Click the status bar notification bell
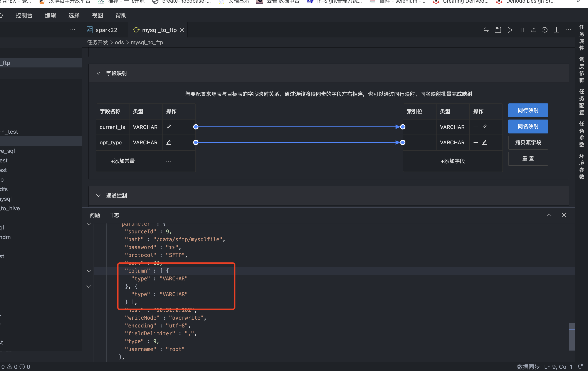The image size is (588, 371). [580, 367]
